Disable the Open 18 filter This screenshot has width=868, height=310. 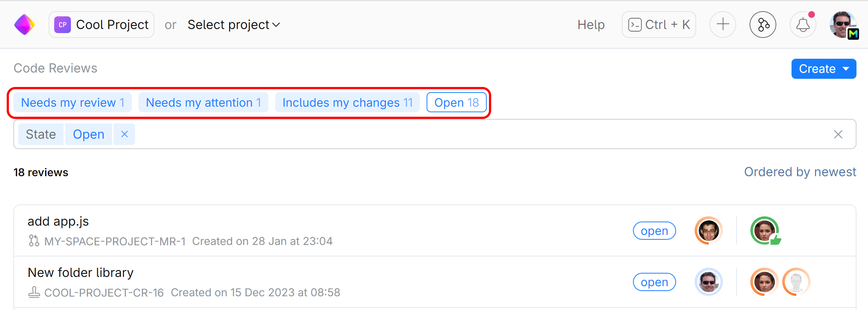click(x=456, y=102)
